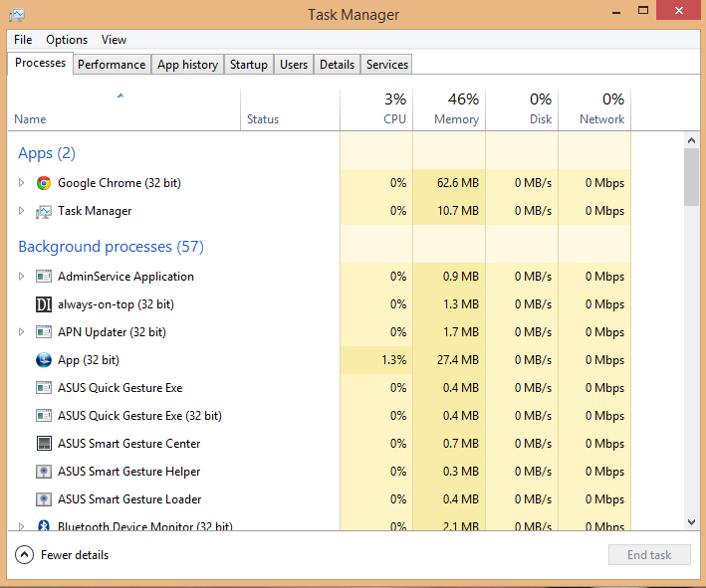Select ASUS Smart Gesture Helper name

[128, 472]
